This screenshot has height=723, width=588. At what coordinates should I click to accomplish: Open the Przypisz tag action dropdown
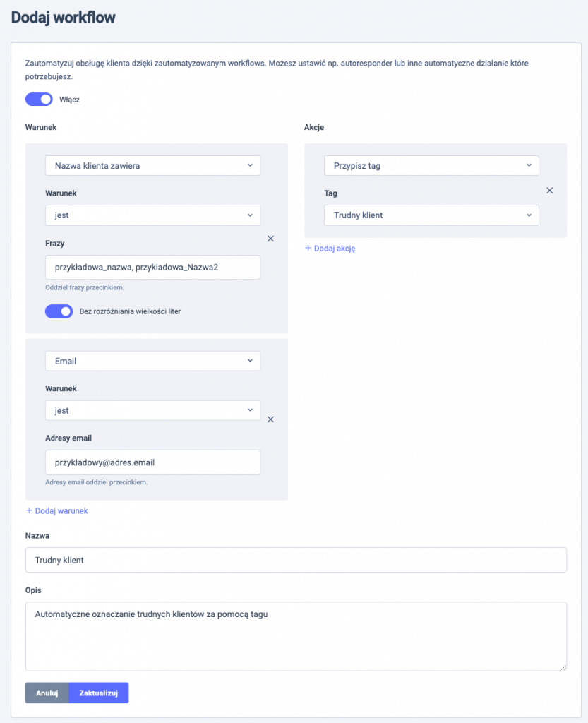tap(431, 165)
